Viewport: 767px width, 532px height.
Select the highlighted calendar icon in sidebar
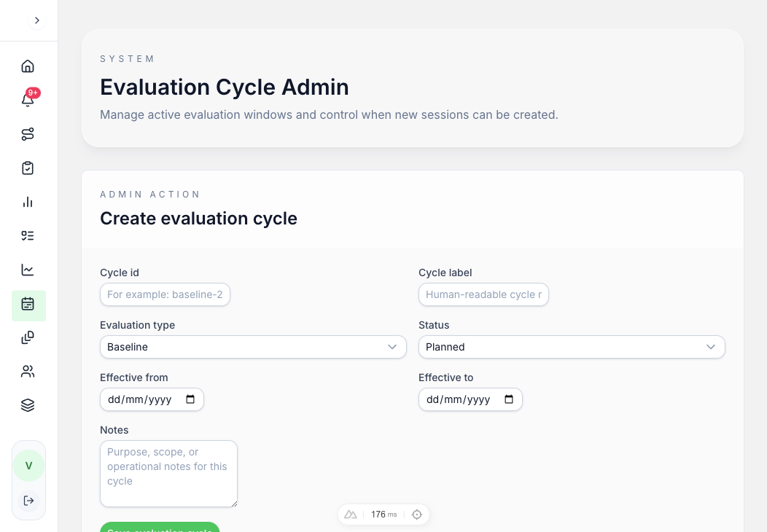coord(28,305)
